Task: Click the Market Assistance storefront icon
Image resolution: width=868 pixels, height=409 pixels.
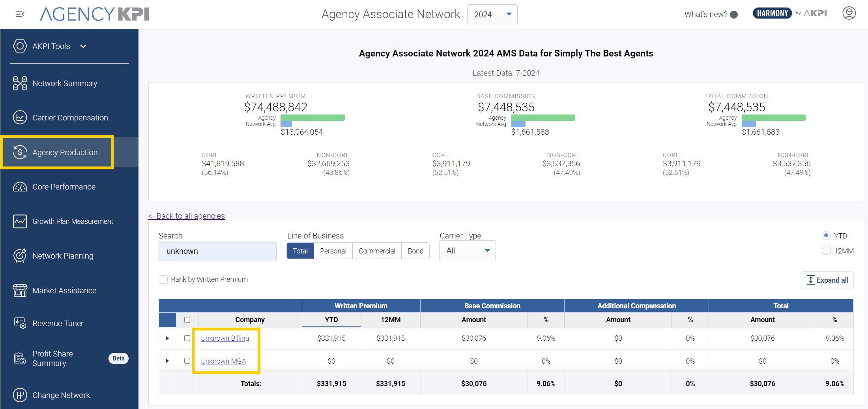Action: [20, 291]
